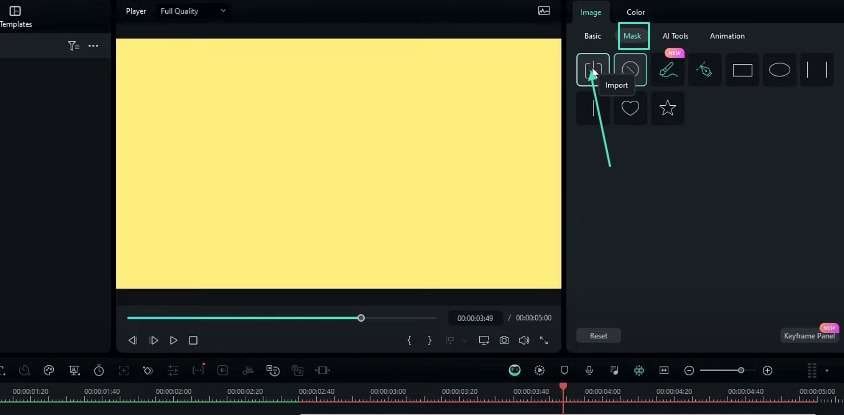Click the display monitor settings icon
This screenshot has width=844, height=415.
coord(484,340)
